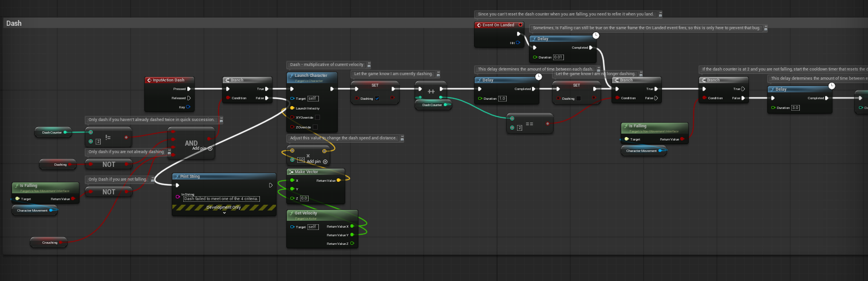Click the Return Value Z pin on Get Velocity

click(x=352, y=244)
